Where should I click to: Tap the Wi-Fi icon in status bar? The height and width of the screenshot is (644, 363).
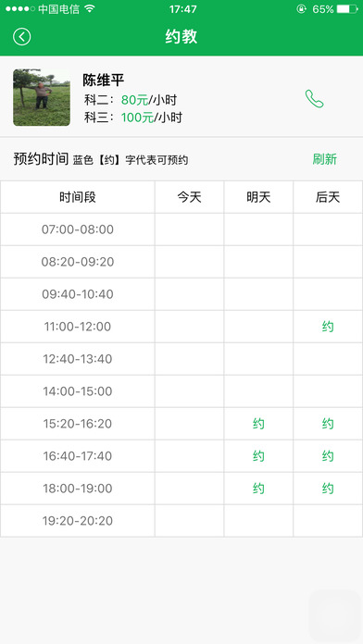[x=90, y=9]
